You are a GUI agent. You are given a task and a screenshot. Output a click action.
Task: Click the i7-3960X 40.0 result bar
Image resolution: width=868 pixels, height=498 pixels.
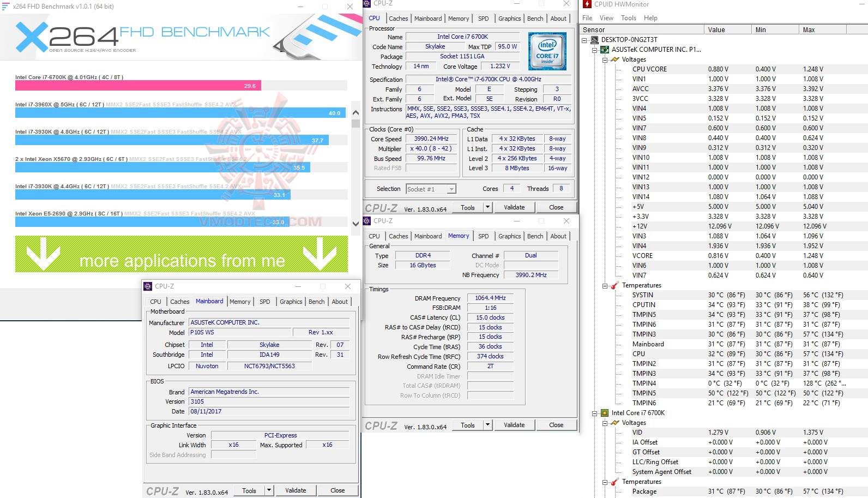(x=180, y=113)
